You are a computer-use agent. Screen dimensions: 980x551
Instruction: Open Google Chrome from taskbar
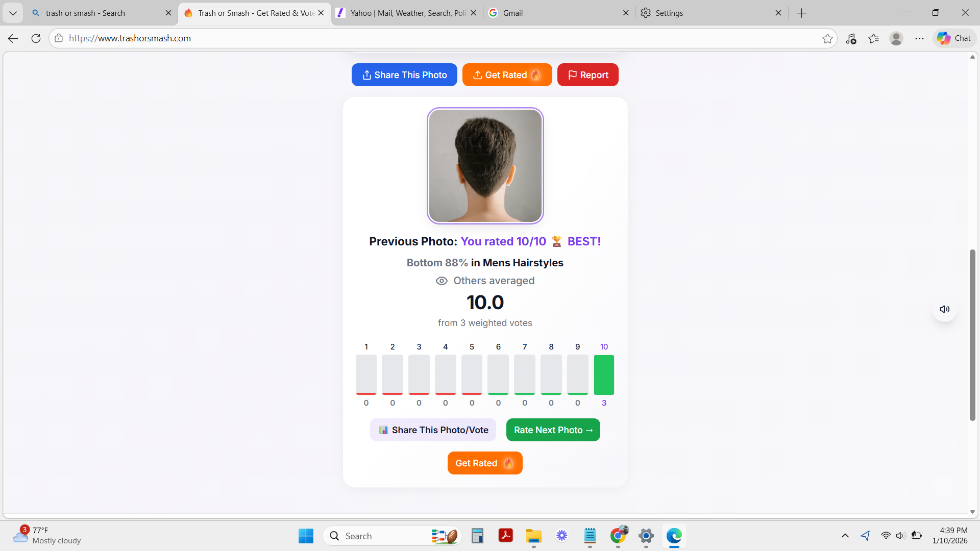point(618,536)
